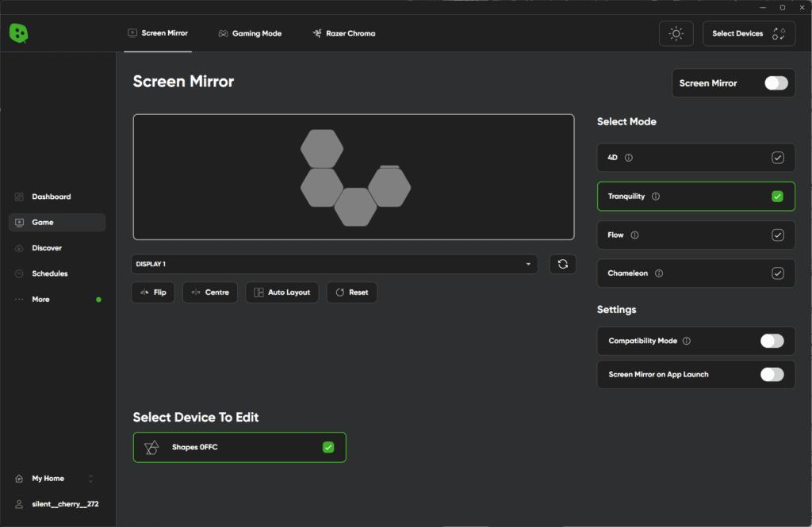Click the refresh display icon button

coord(562,264)
